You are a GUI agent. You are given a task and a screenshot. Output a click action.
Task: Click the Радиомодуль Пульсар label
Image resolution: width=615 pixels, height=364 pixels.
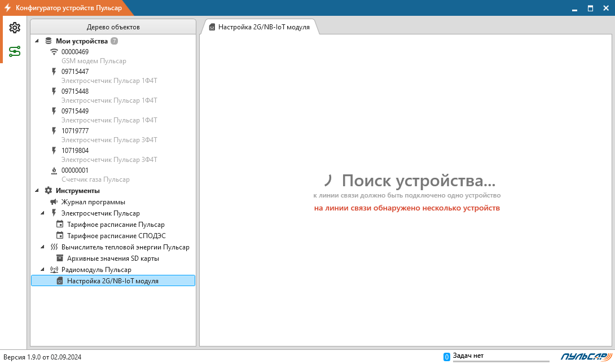coord(96,270)
